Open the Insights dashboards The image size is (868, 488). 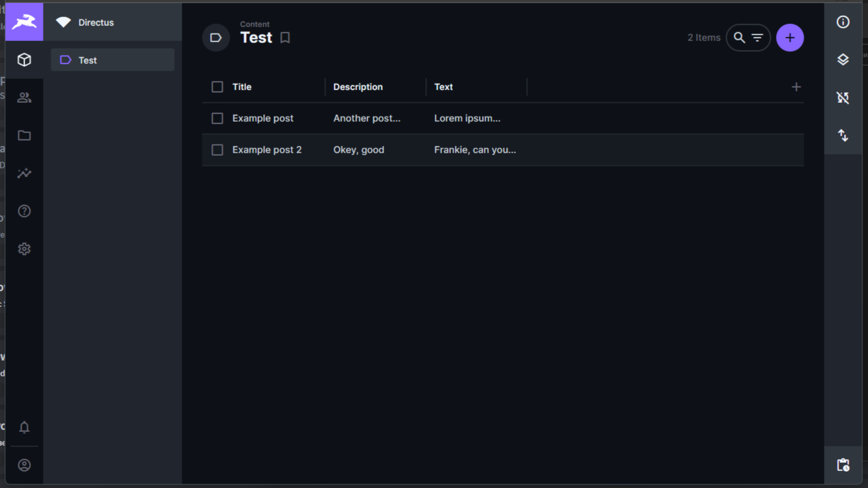pyautogui.click(x=24, y=173)
